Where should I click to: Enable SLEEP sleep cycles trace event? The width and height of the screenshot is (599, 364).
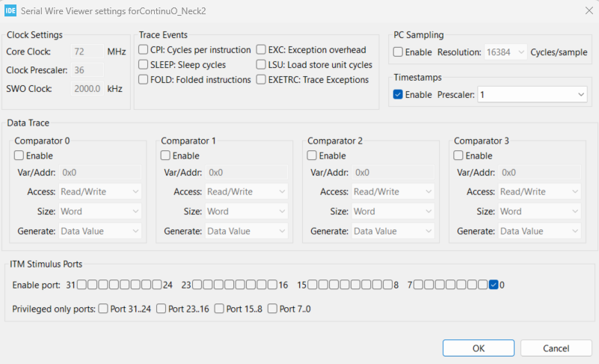pyautogui.click(x=144, y=65)
